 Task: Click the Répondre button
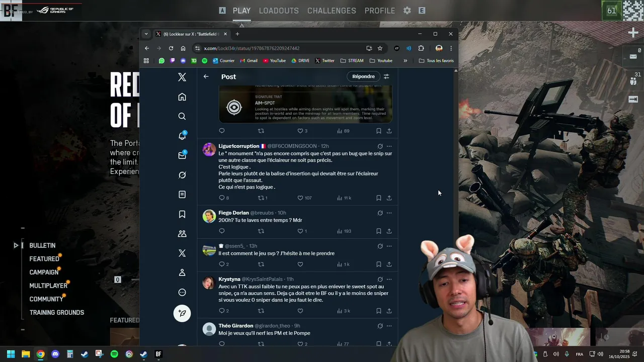tap(363, 76)
